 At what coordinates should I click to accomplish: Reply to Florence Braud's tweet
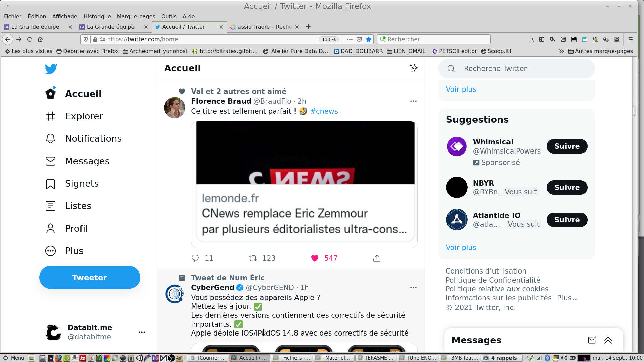pyautogui.click(x=195, y=258)
